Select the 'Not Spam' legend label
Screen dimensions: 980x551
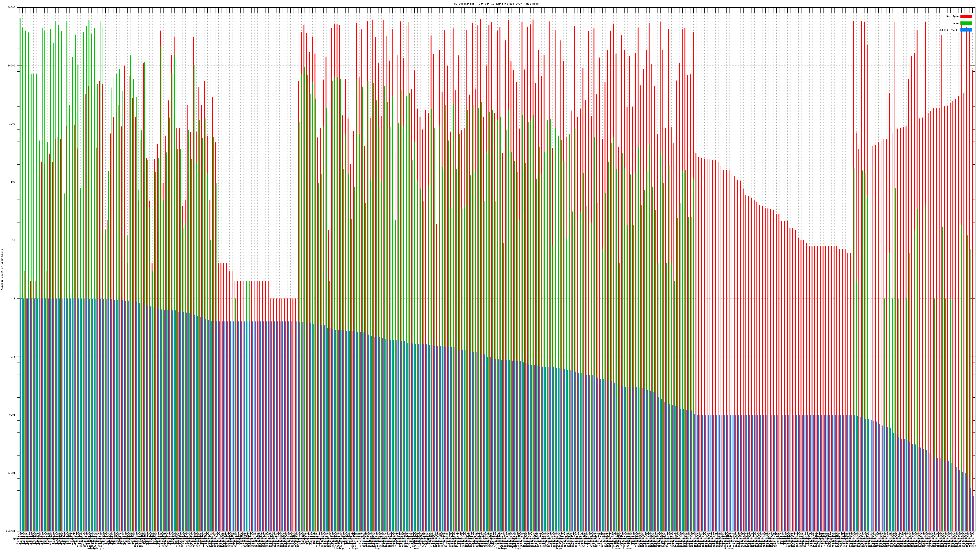click(953, 16)
